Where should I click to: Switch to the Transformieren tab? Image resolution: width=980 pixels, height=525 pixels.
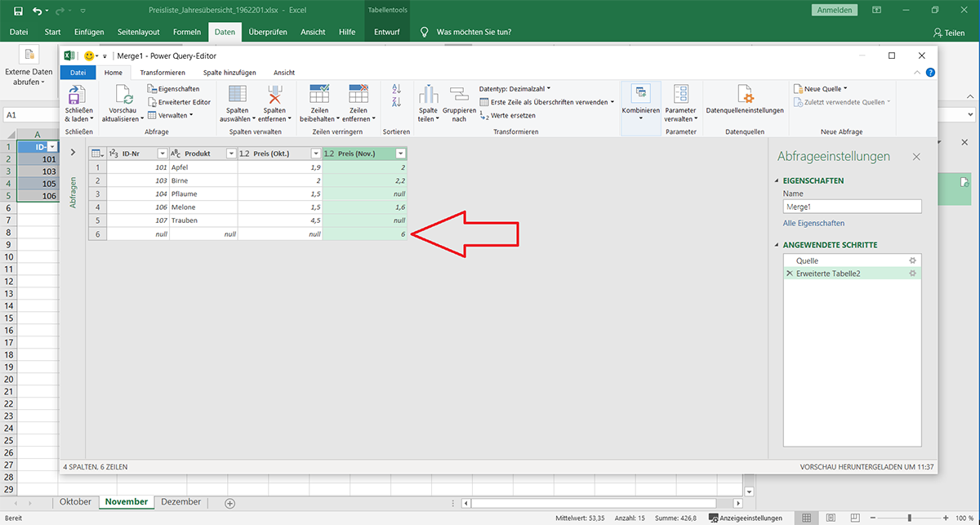pyautogui.click(x=163, y=73)
